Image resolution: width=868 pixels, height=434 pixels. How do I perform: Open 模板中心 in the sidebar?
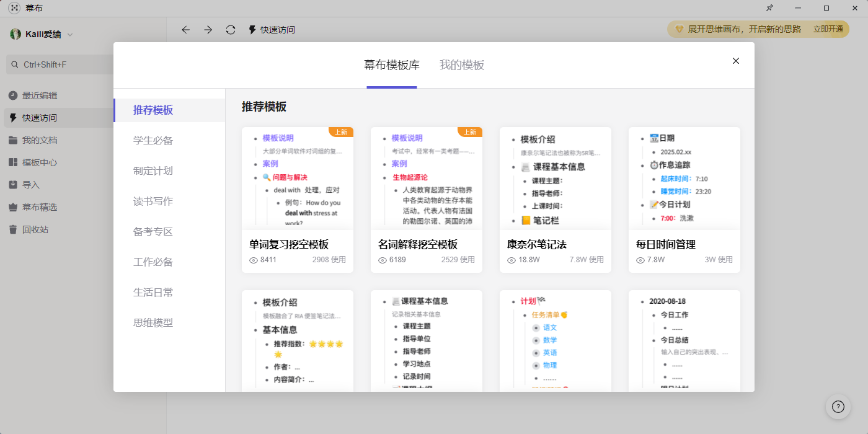click(39, 162)
